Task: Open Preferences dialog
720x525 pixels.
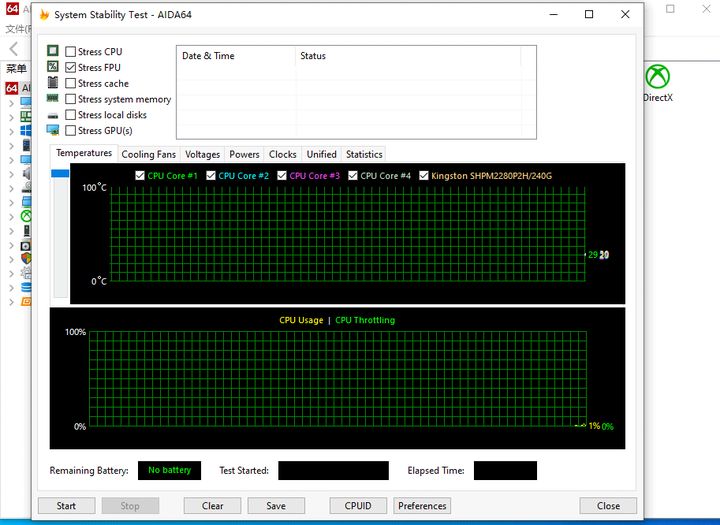Action: (x=422, y=506)
